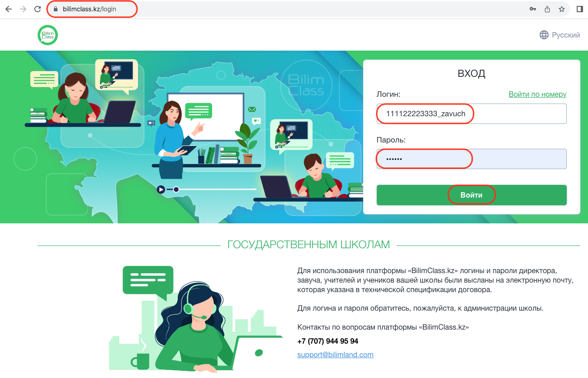The width and height of the screenshot is (588, 378).
Task: Go back with the browser back arrow
Action: tap(9, 9)
